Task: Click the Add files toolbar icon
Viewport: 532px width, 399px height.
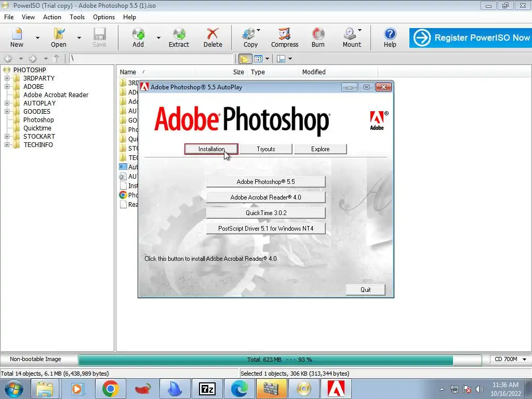Action: click(138, 37)
